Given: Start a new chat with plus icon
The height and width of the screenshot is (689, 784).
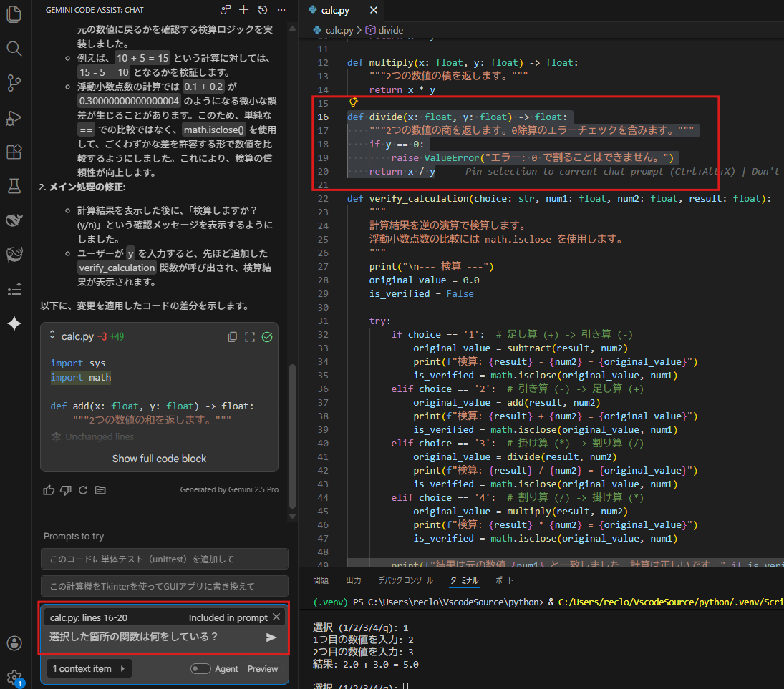Looking at the screenshot, I should click(x=244, y=10).
